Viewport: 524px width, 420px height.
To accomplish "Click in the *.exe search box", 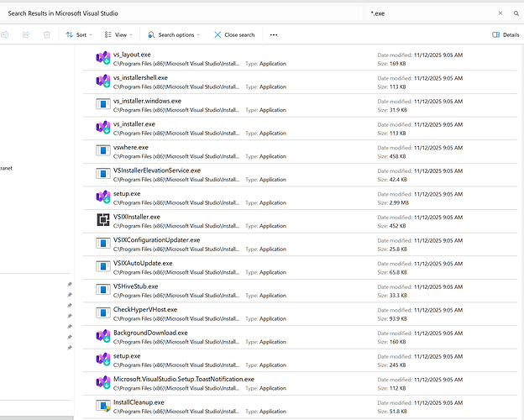I will (428, 13).
